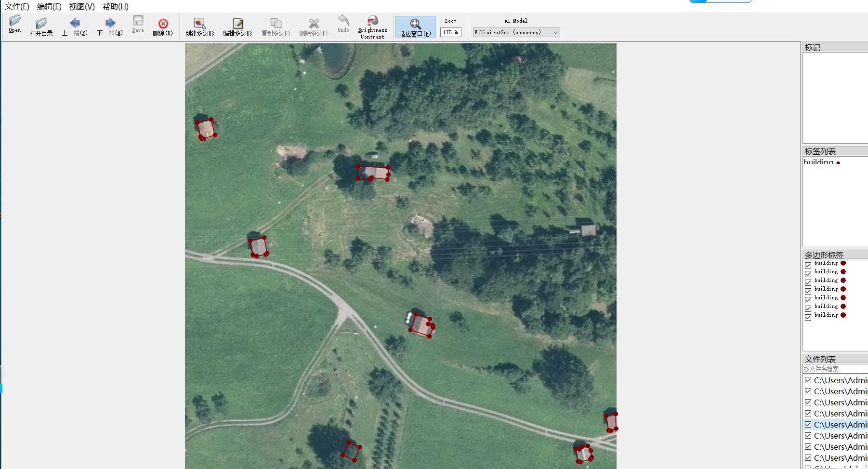Open the 视图(V) menu
The width and height of the screenshot is (868, 469).
pyautogui.click(x=81, y=6)
